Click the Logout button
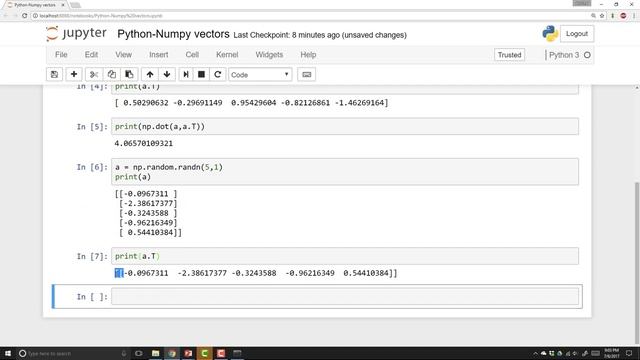This screenshot has width=640, height=360. click(577, 34)
